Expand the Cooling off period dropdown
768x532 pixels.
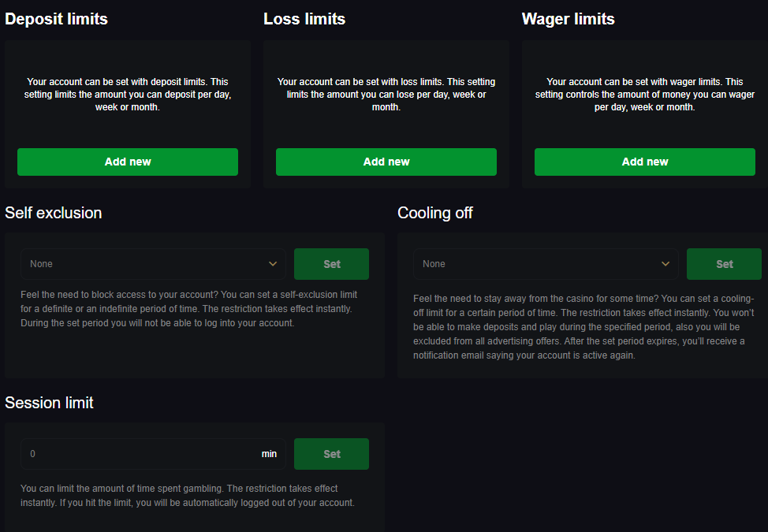point(536,264)
